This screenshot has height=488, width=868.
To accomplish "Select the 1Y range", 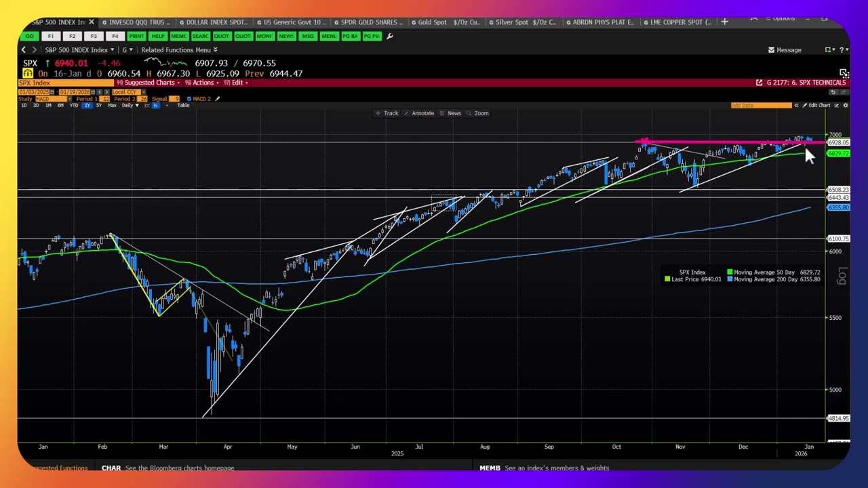I will coord(87,105).
